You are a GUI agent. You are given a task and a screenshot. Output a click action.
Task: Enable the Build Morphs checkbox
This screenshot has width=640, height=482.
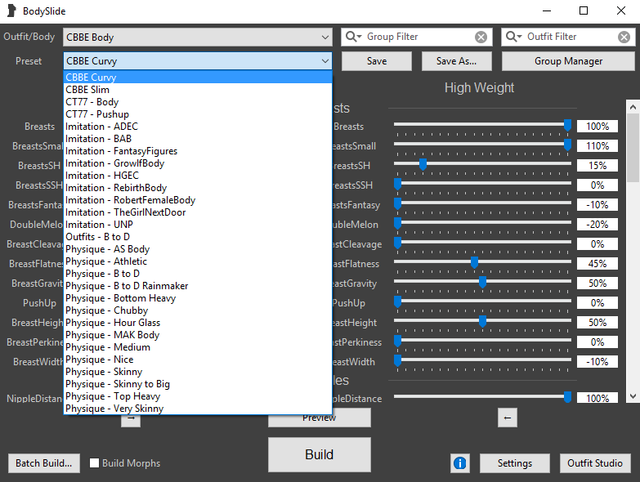94,463
